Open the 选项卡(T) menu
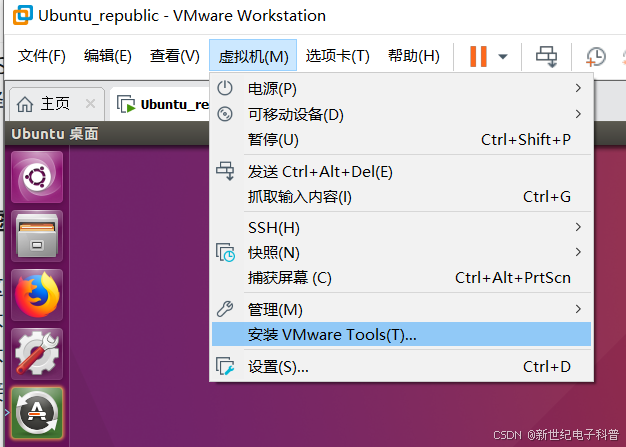This screenshot has width=626, height=447. pos(337,56)
